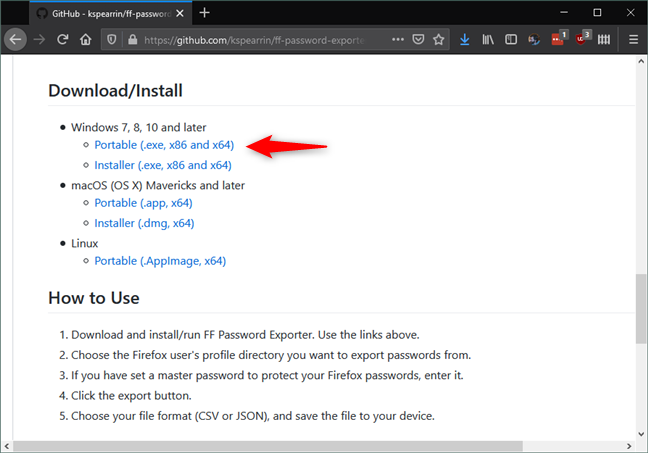The image size is (648, 453).
Task: Toggle the sidebar view
Action: 511,40
